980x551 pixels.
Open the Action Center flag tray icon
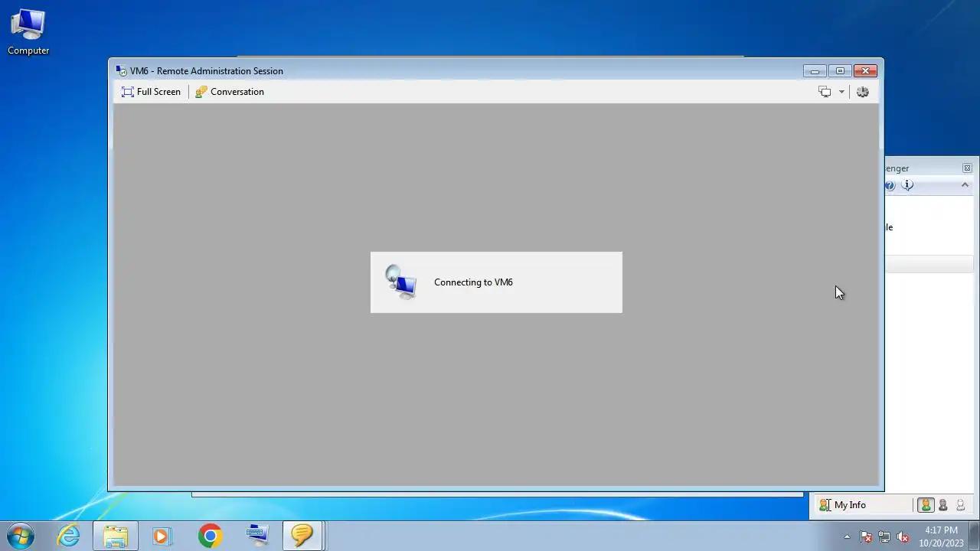click(866, 536)
